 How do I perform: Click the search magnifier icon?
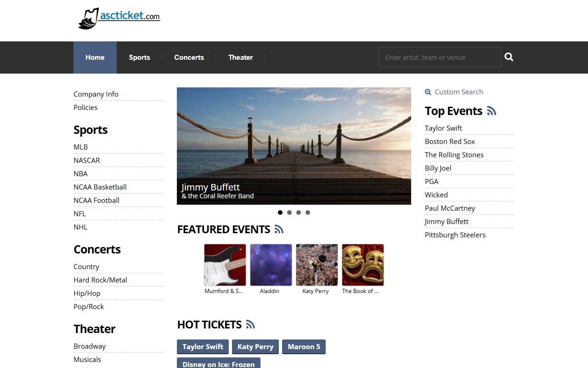[x=509, y=57]
